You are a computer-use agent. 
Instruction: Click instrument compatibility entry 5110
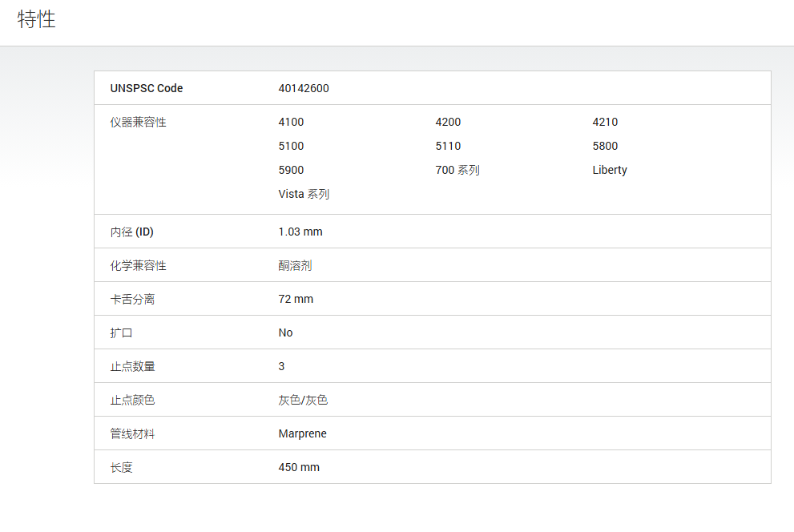448,146
